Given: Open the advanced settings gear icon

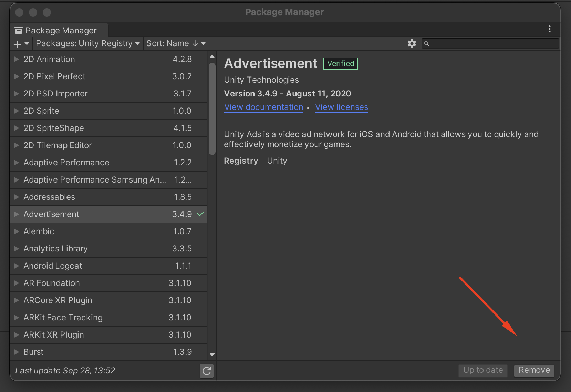Looking at the screenshot, I should coord(412,43).
